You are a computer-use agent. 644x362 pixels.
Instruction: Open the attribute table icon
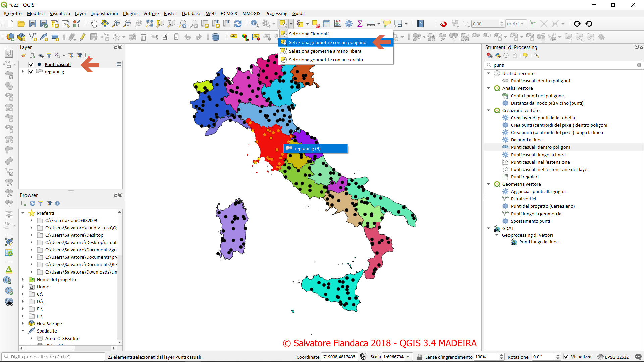coord(327,24)
